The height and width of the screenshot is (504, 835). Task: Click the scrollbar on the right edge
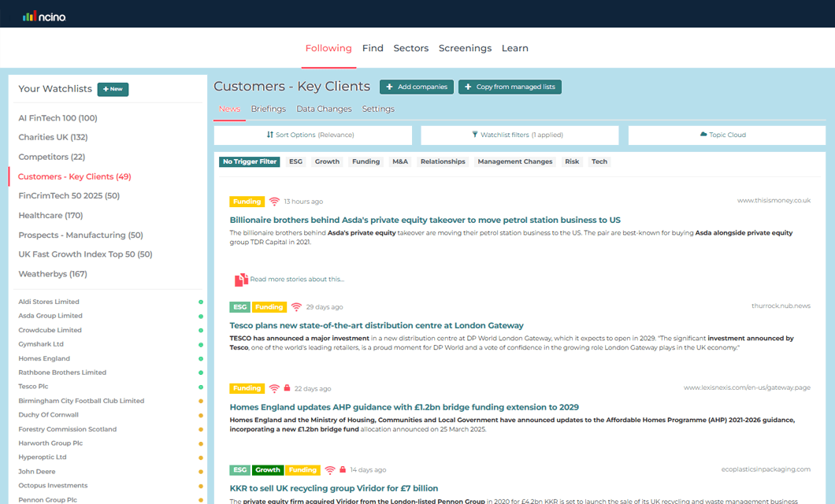[831, 236]
